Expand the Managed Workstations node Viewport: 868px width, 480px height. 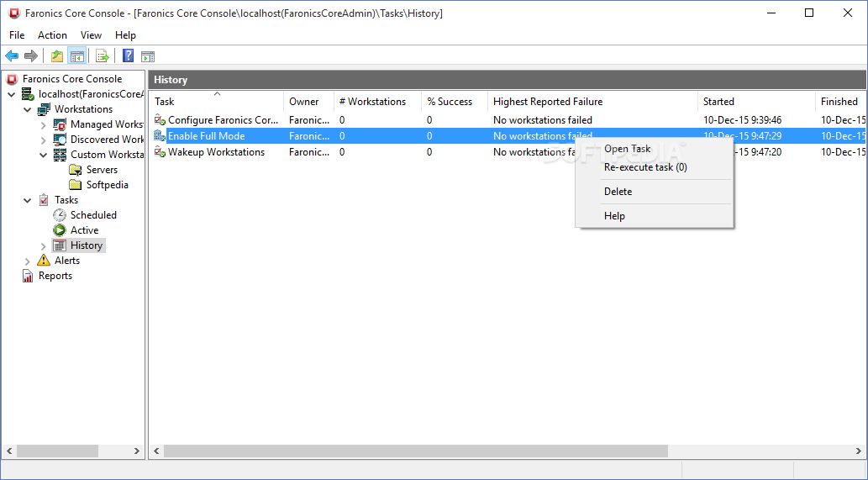(43, 124)
